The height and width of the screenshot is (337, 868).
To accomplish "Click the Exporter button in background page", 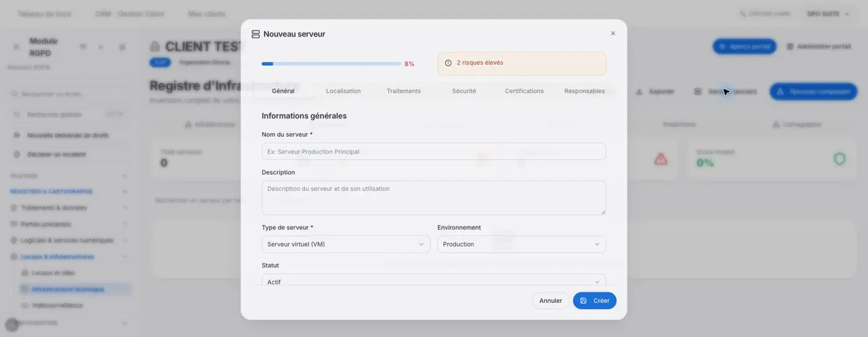I will click(x=655, y=92).
